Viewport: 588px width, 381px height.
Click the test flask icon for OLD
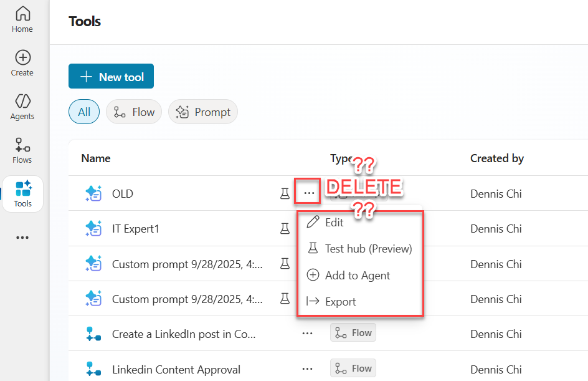pos(285,194)
